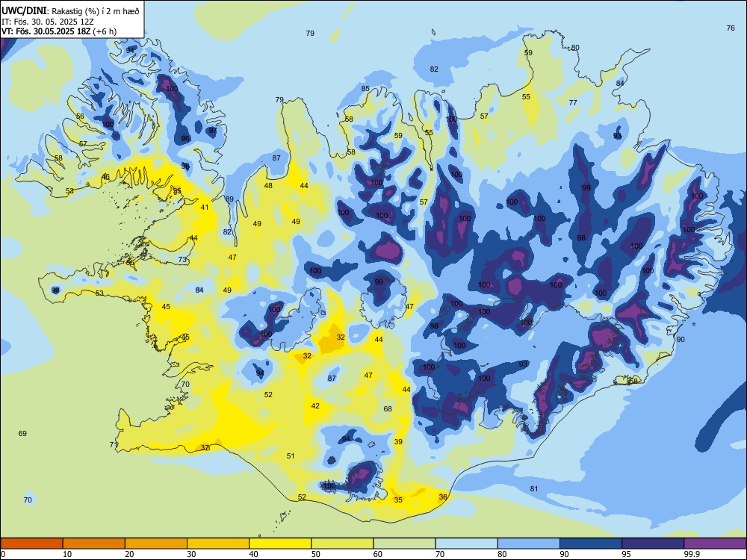Click the value 68 in the southern interior

click(388, 408)
